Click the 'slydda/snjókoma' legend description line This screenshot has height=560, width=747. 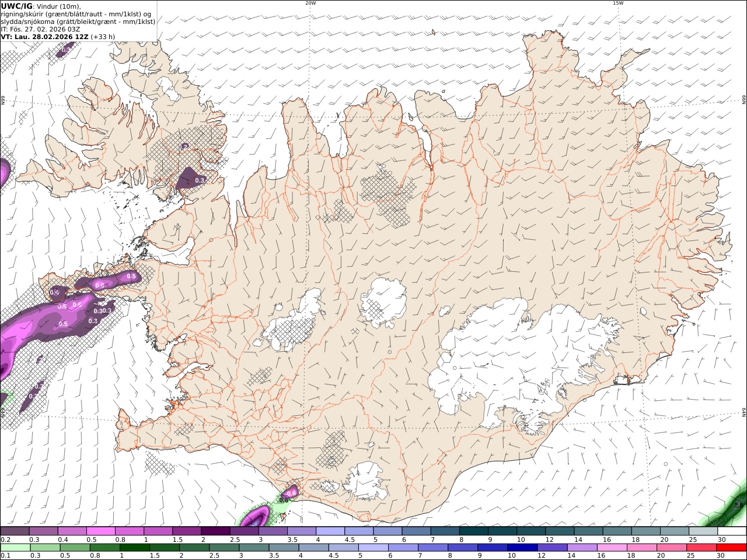tap(78, 22)
